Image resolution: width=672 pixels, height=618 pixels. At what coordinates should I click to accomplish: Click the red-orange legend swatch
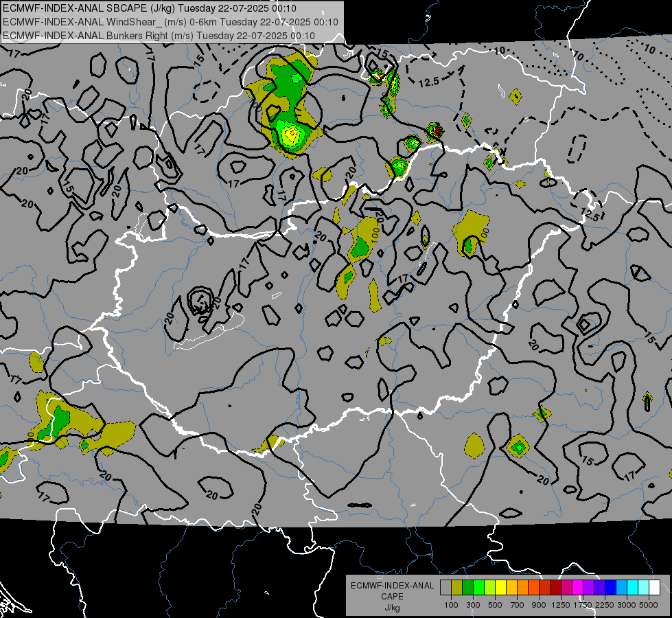[x=533, y=588]
